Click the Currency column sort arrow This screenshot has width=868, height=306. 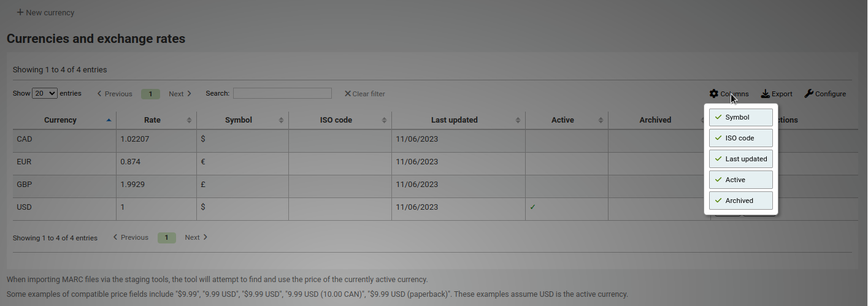click(x=109, y=120)
